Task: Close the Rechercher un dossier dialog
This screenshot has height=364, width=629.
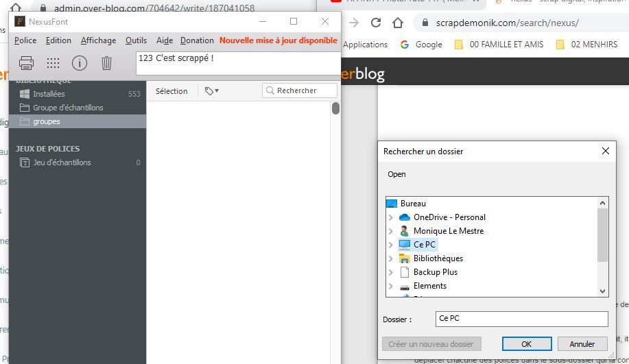Action: [x=606, y=151]
